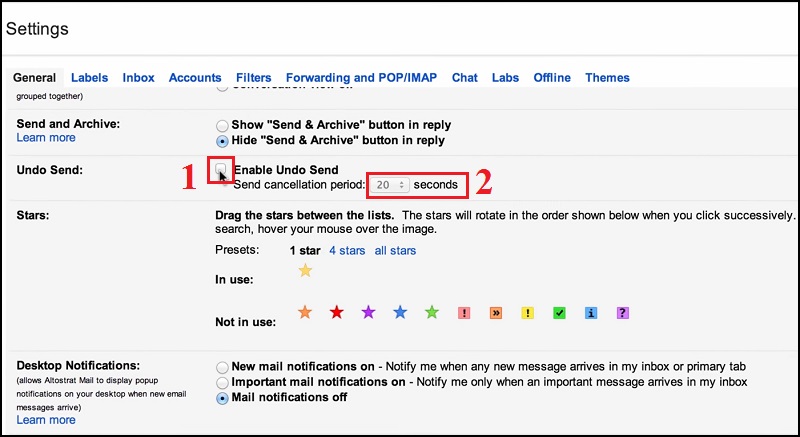The height and width of the screenshot is (437, 800).
Task: Select Important mail notifications on
Action: [222, 383]
